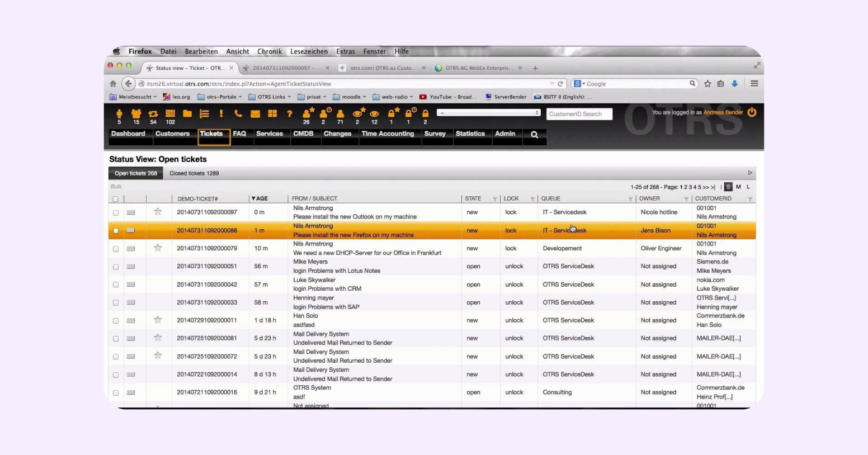
Task: Open the Time Accounting navigation menu
Action: [x=388, y=134]
